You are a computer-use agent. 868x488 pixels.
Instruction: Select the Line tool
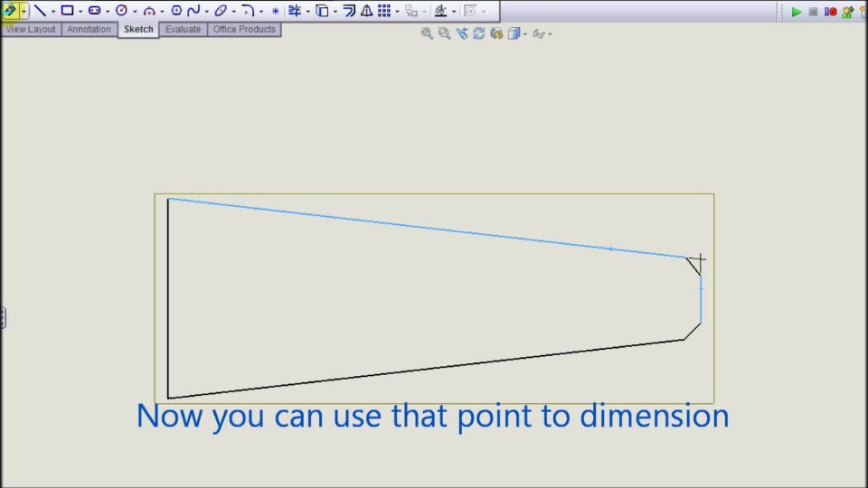coord(40,10)
